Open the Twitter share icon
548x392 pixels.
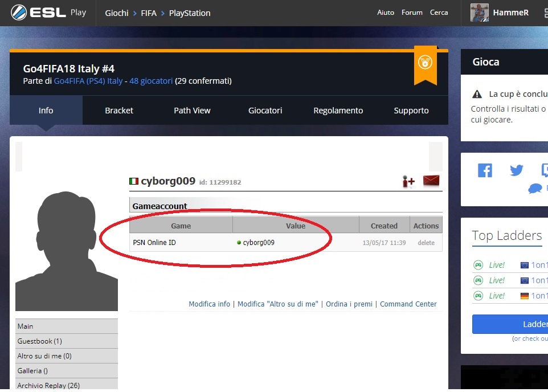(516, 170)
